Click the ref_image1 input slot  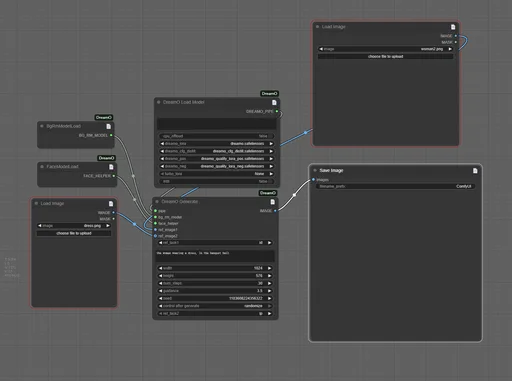[155, 230]
